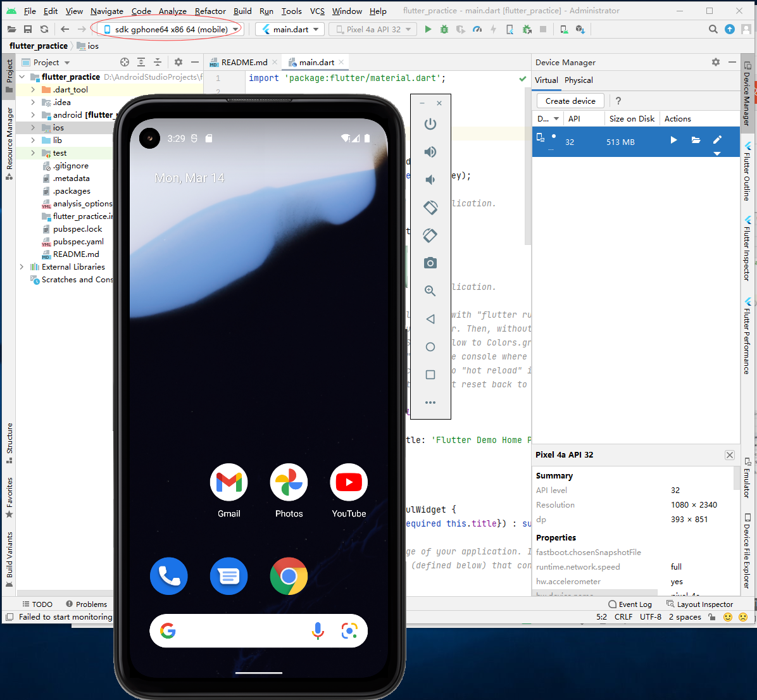
Task: Run main.dart with the green play icon
Action: pyautogui.click(x=428, y=30)
